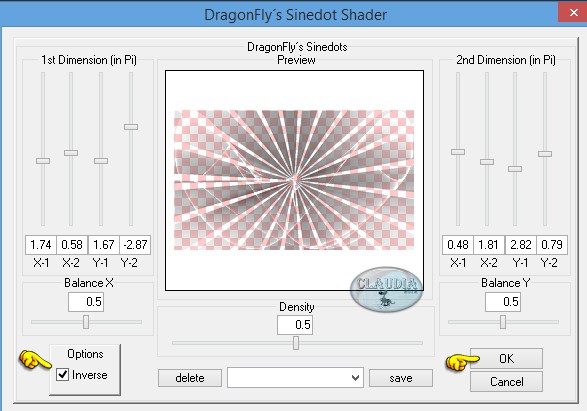Select the 1.81 X-2 value field
Viewport: 587px width, 411px height.
(489, 245)
